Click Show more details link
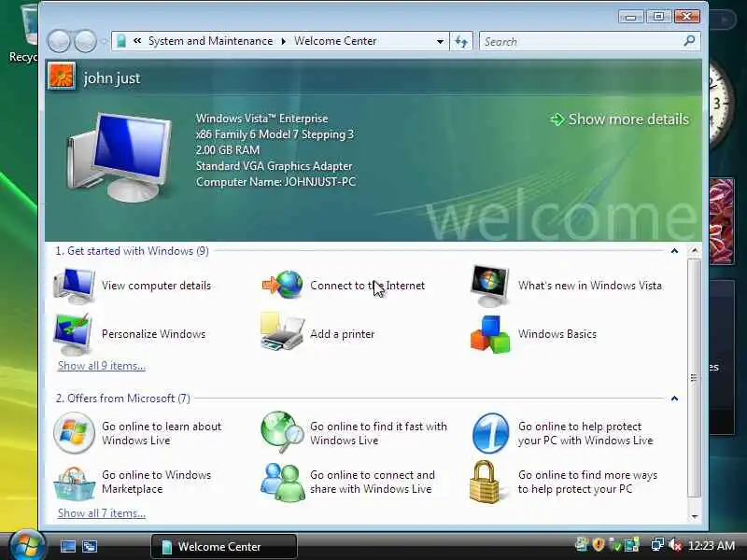747x560 pixels. [x=619, y=119]
